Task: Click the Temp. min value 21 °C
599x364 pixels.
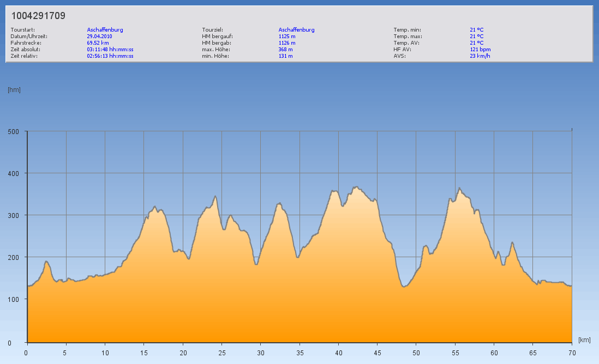Action: (x=476, y=30)
